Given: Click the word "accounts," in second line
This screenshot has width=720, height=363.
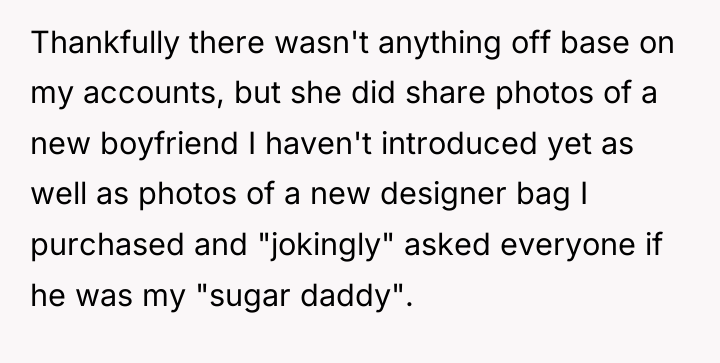Looking at the screenshot, I should coord(153,93).
